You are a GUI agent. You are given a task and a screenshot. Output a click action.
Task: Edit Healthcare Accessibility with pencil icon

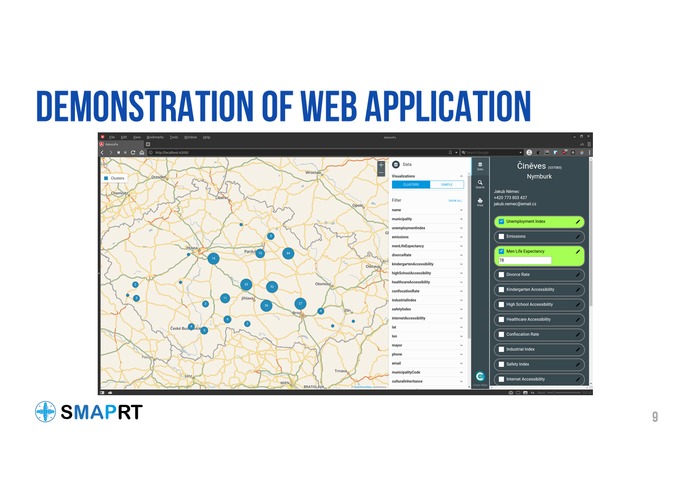click(578, 319)
